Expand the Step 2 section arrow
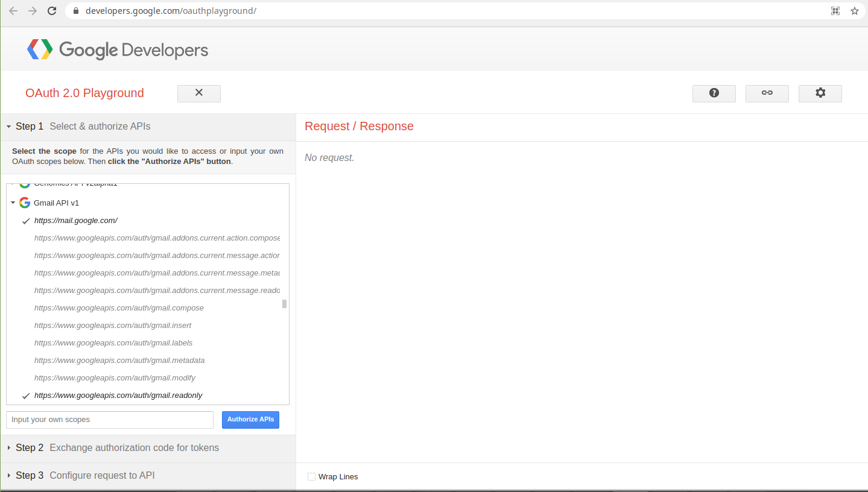Image resolution: width=868 pixels, height=492 pixels. [x=9, y=448]
